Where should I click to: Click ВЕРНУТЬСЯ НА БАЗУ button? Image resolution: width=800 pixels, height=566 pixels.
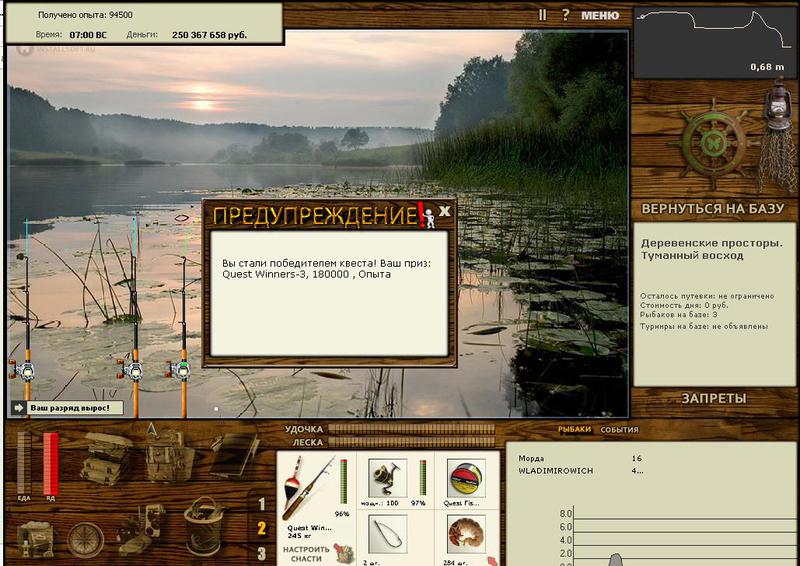pyautogui.click(x=712, y=209)
